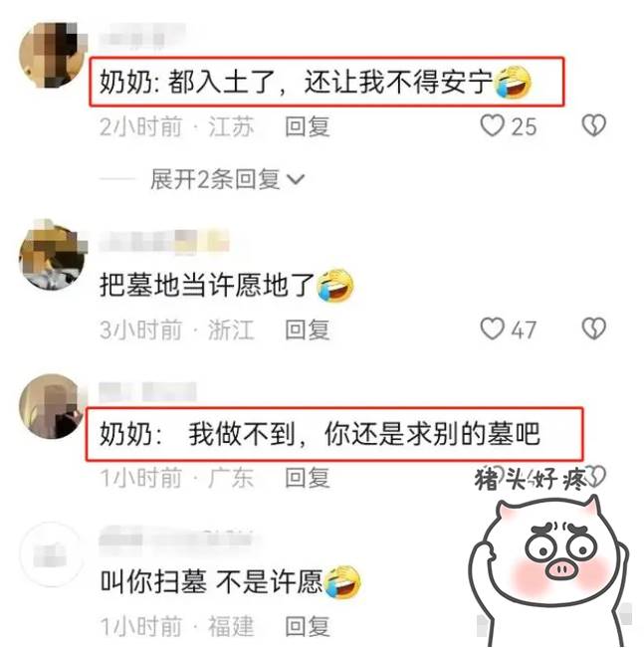Reply to the Guangdong comment via 回复
The width and height of the screenshot is (644, 648).
(x=308, y=478)
